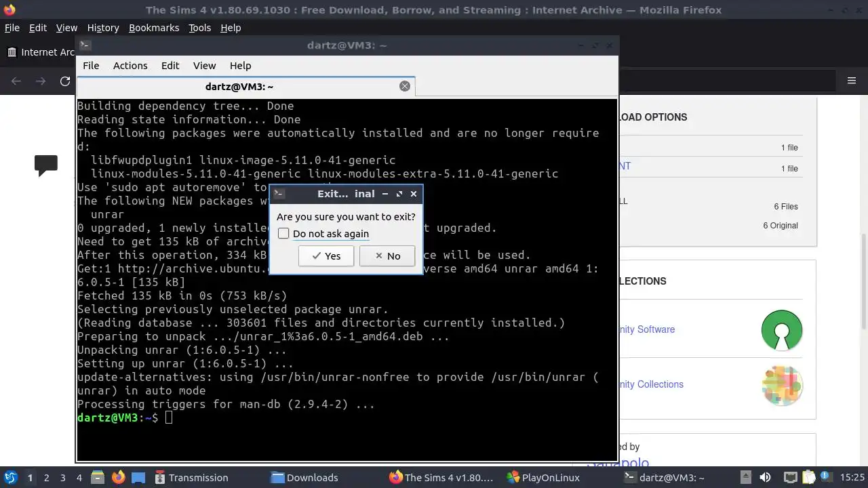This screenshot has height=488, width=868.
Task: Go back in Firefox
Action: point(16,81)
